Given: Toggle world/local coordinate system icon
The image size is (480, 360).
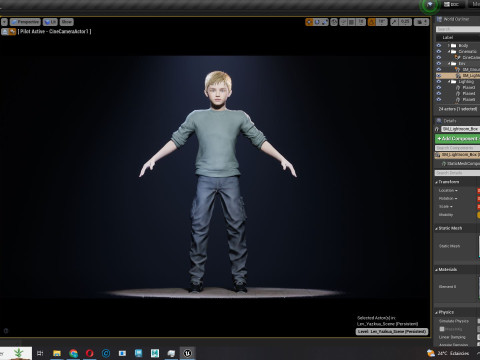Looking at the screenshot, I should pos(334,22).
